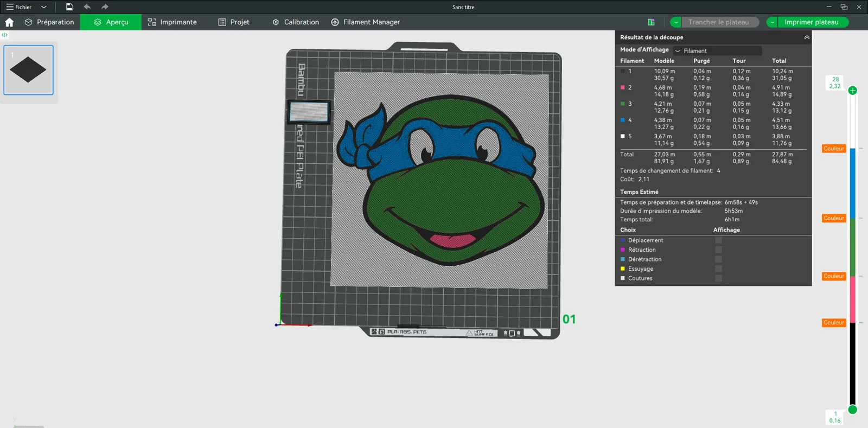868x428 pixels.
Task: Open Filament Manager
Action: coord(366,22)
